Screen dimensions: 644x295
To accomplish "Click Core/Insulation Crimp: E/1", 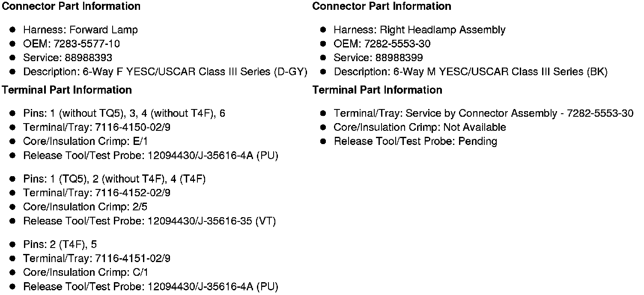I will (x=85, y=142).
